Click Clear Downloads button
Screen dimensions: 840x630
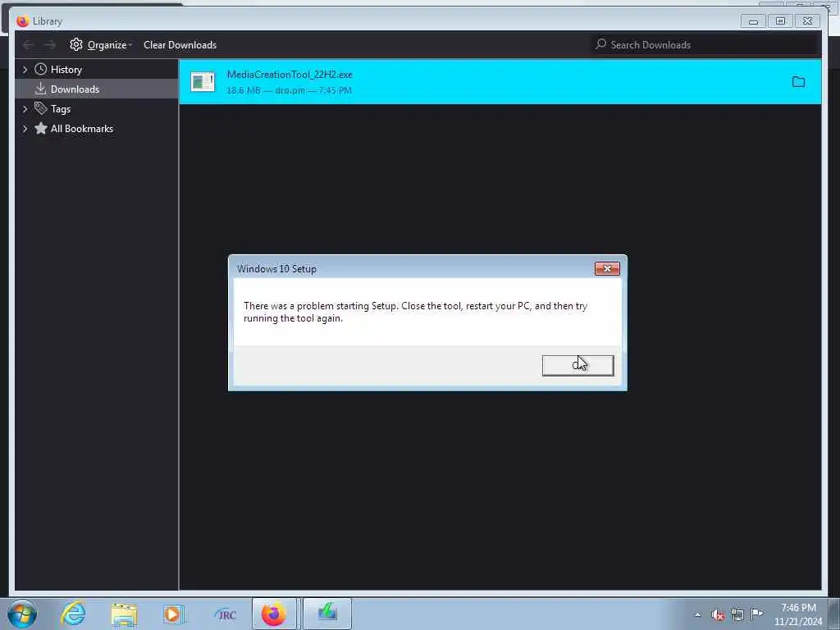[x=180, y=45]
